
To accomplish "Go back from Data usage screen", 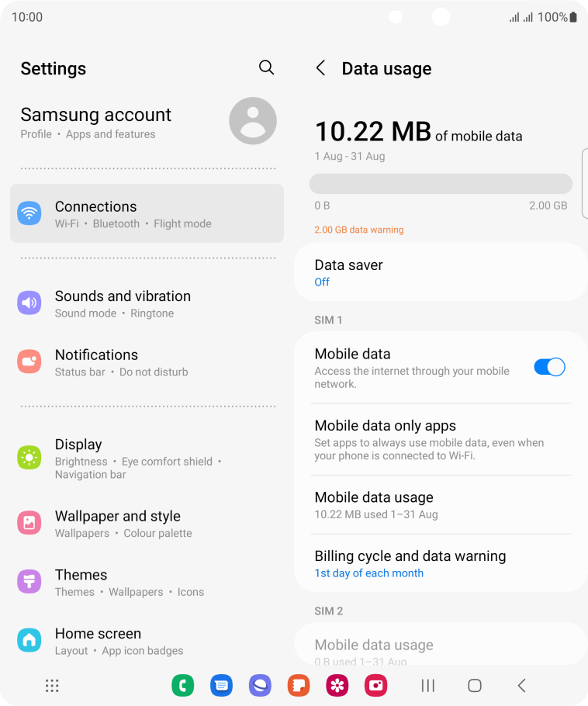I will pos(320,68).
